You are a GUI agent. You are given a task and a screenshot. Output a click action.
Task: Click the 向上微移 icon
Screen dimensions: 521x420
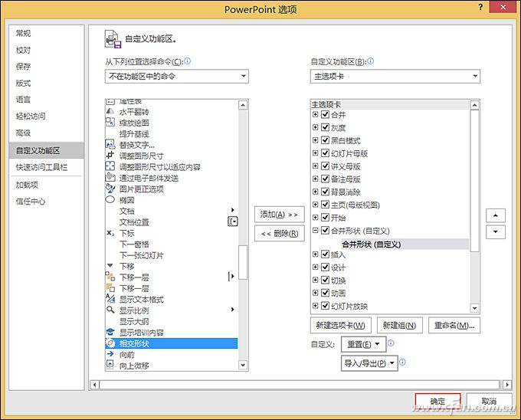tap(110, 365)
